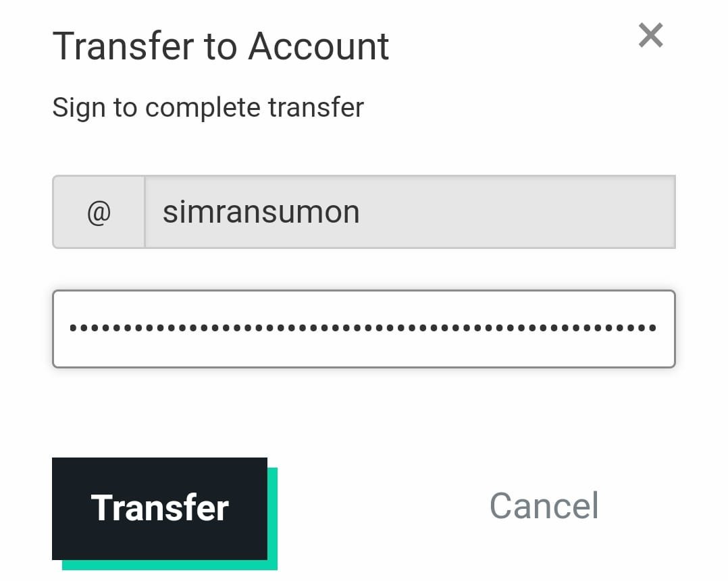Screen dimensions: 728x581
Task: Focus the simransumon username field
Action: click(411, 212)
